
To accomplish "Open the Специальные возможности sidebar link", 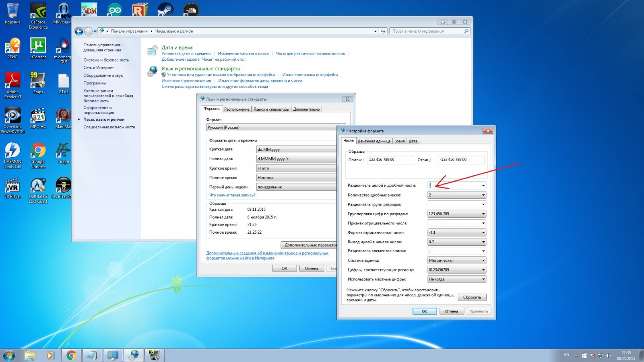I will (x=109, y=127).
